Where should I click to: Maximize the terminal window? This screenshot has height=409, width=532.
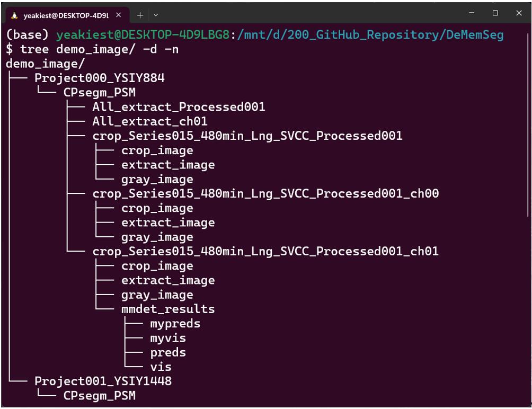[495, 13]
